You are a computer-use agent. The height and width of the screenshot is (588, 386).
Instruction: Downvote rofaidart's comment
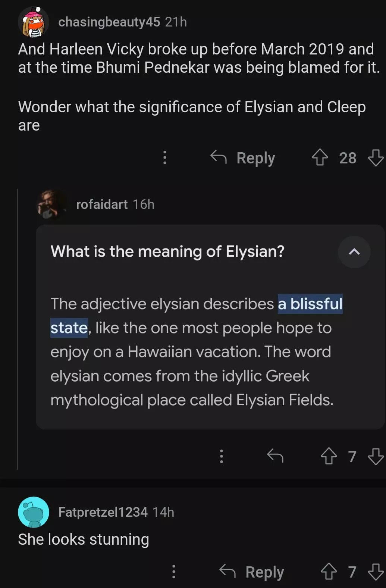point(376,456)
